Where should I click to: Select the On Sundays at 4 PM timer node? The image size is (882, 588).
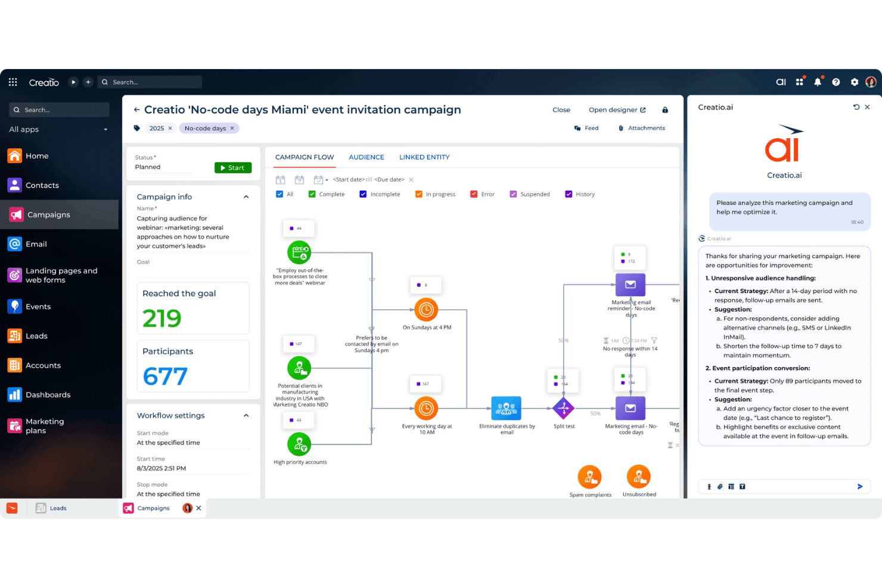(x=426, y=310)
